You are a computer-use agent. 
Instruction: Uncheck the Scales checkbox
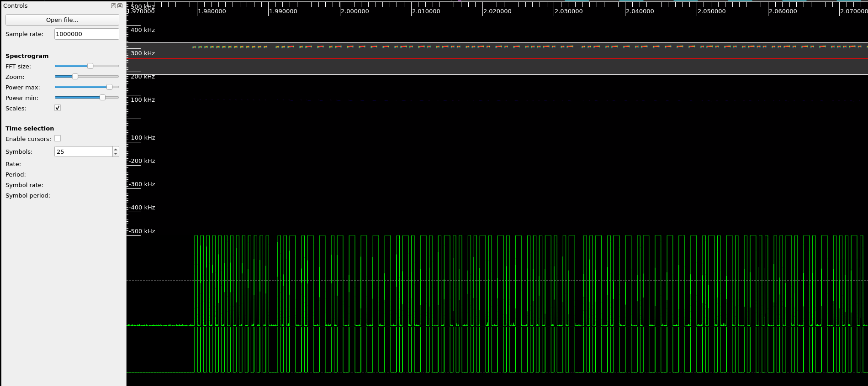click(x=58, y=108)
